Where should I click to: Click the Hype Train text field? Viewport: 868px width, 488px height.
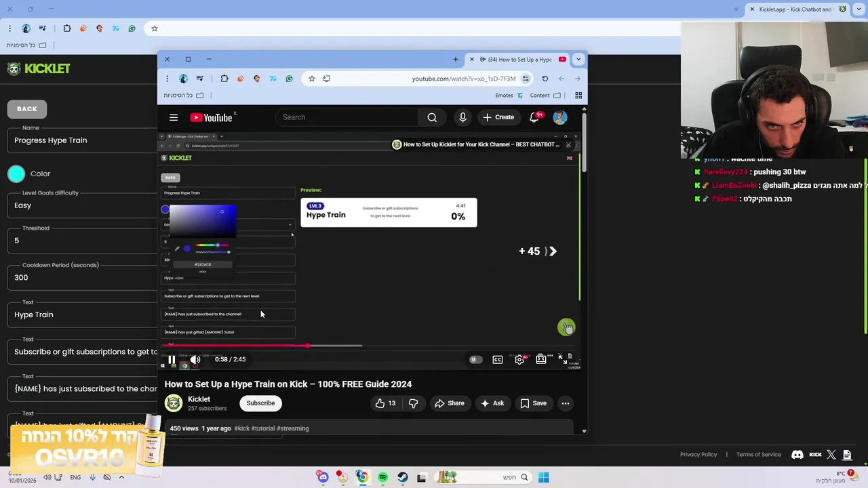tap(82, 314)
